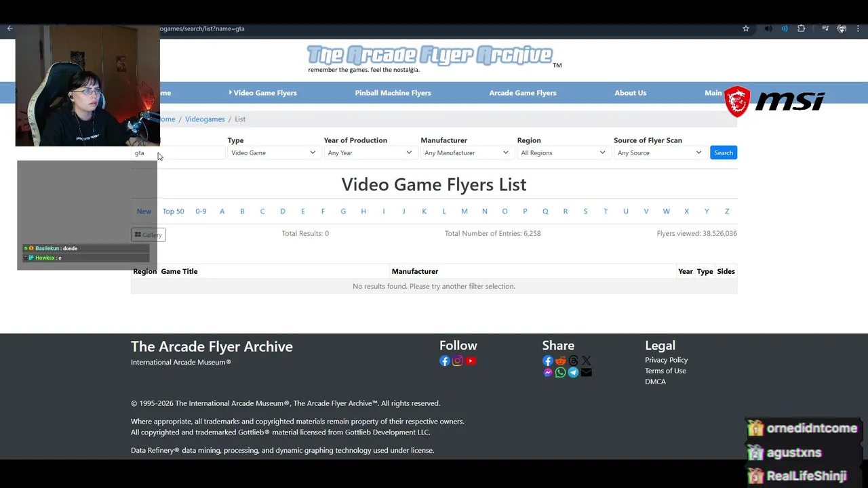The height and width of the screenshot is (488, 868).
Task: Open the Privacy Policy link
Action: pyautogui.click(x=666, y=360)
